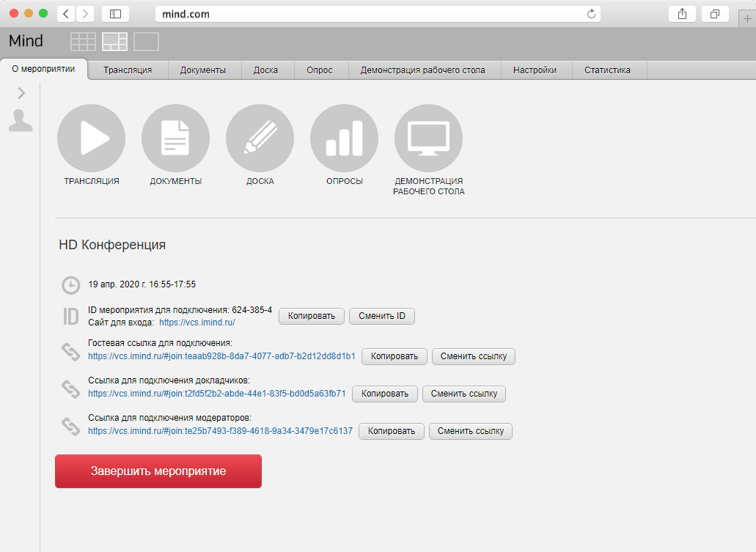756x552 pixels.
Task: Click Копировать next to event ID
Action: (x=312, y=316)
